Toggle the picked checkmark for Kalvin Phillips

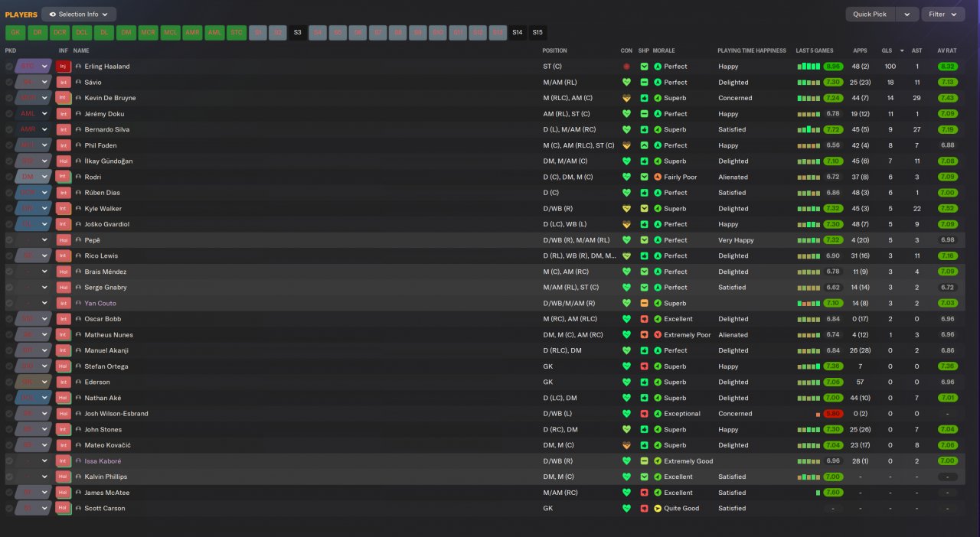click(x=9, y=477)
